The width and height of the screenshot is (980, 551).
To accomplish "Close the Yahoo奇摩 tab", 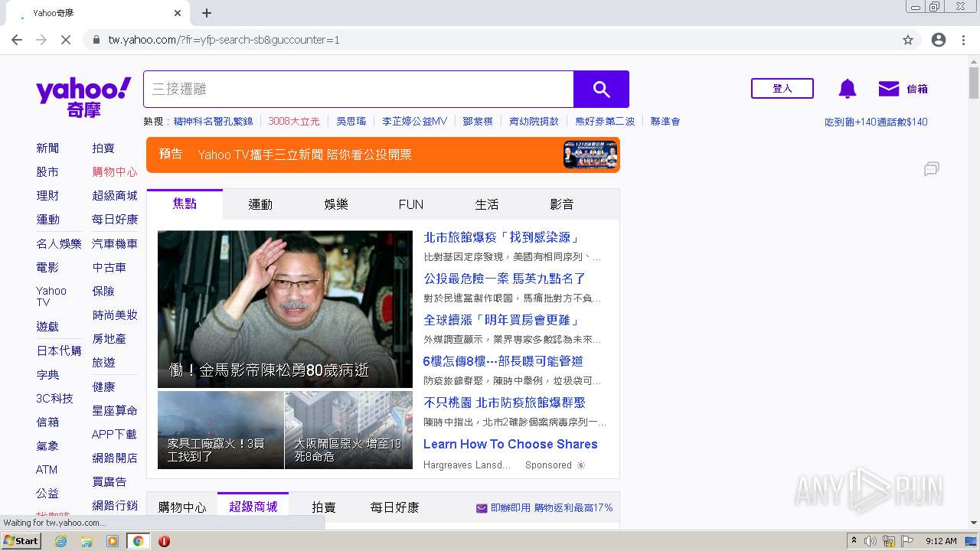I will (178, 13).
